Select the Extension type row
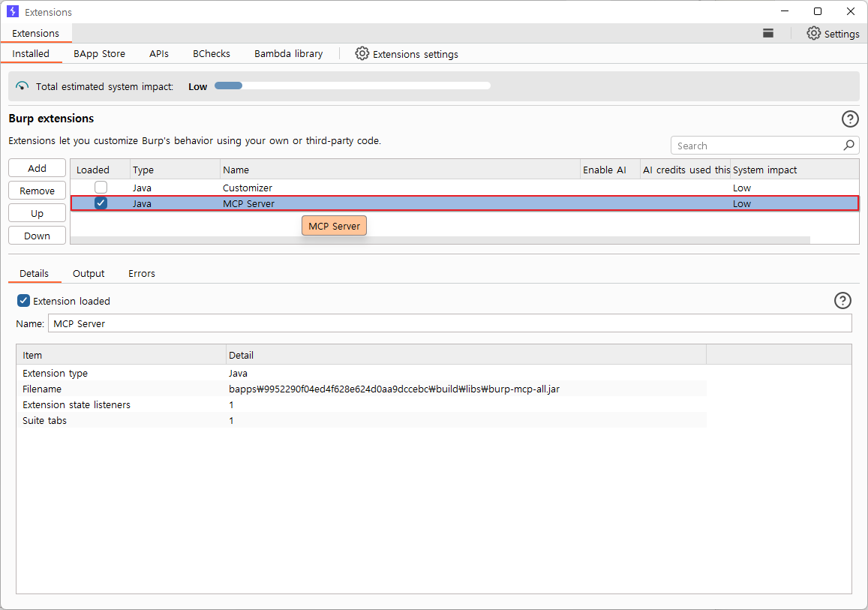 click(x=362, y=373)
